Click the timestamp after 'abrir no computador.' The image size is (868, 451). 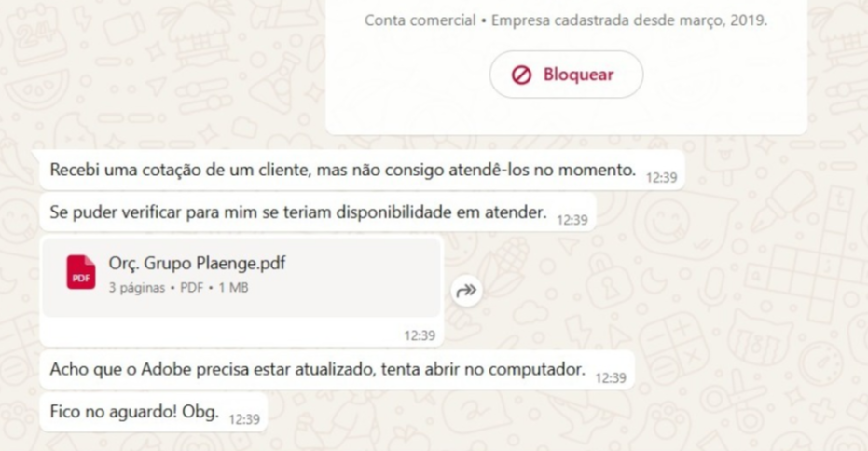pos(611,378)
